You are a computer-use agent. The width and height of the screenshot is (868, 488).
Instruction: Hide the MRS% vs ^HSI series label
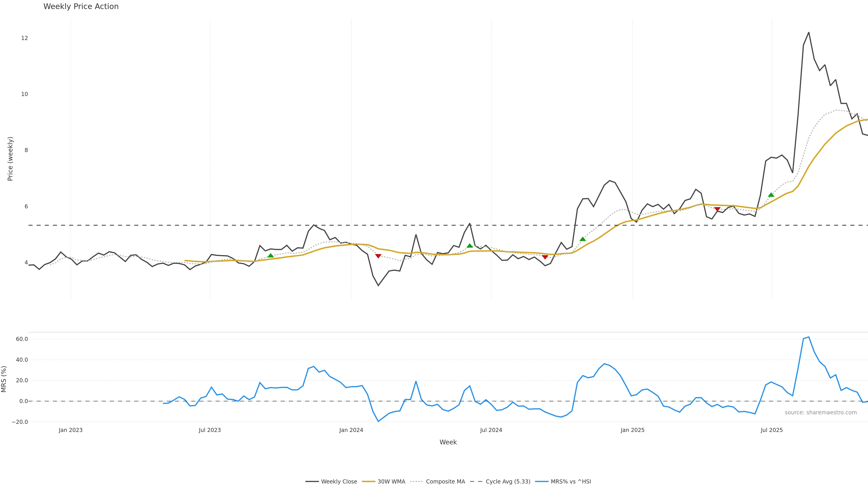(x=571, y=482)
